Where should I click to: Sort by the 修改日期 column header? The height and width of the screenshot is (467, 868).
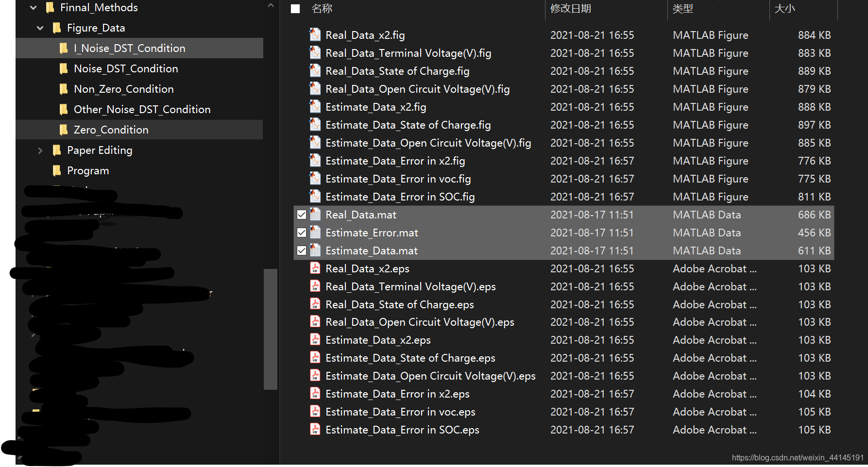[x=571, y=9]
